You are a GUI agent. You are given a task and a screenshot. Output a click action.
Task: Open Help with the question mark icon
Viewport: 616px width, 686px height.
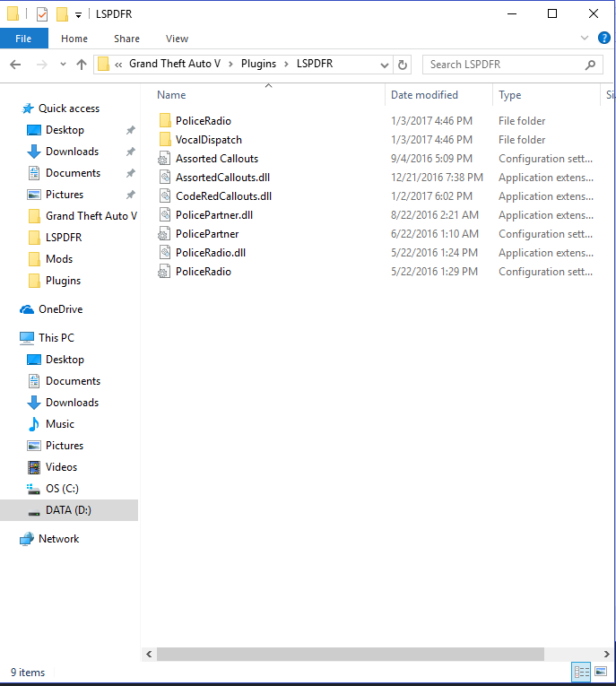(x=603, y=38)
